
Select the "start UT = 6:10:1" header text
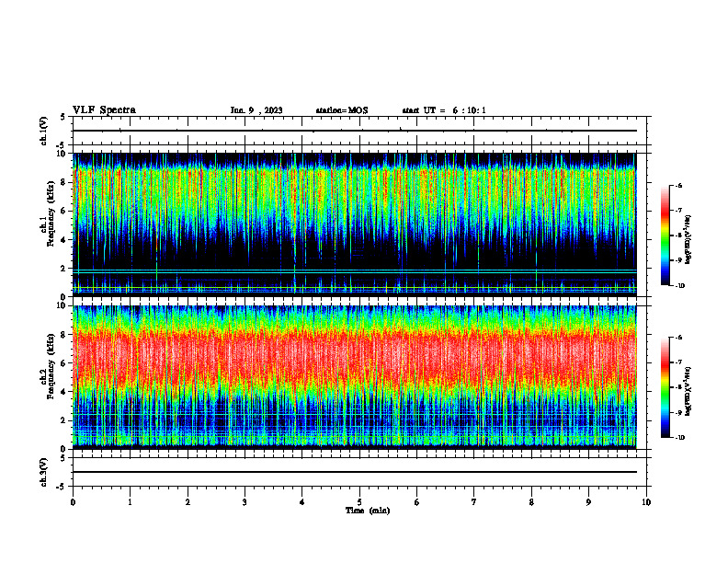(x=444, y=110)
